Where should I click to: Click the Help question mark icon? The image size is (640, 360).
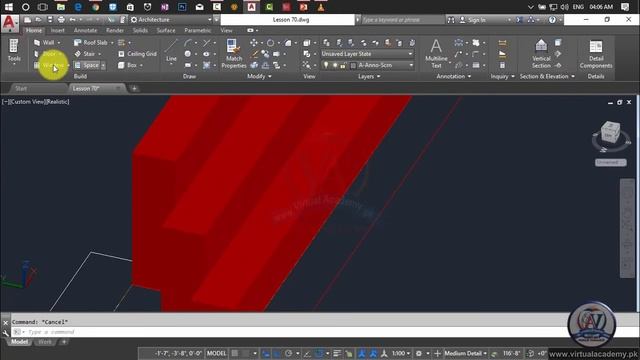point(552,20)
